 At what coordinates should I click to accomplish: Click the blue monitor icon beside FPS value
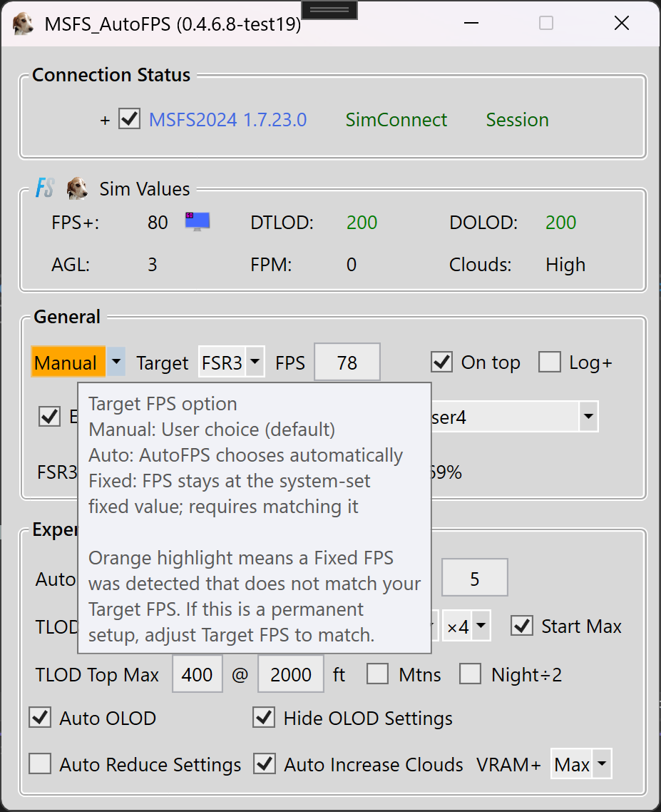click(x=198, y=221)
